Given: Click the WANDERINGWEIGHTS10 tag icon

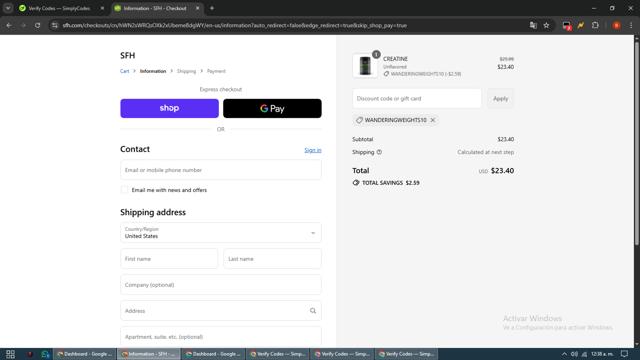Looking at the screenshot, I should tap(359, 120).
